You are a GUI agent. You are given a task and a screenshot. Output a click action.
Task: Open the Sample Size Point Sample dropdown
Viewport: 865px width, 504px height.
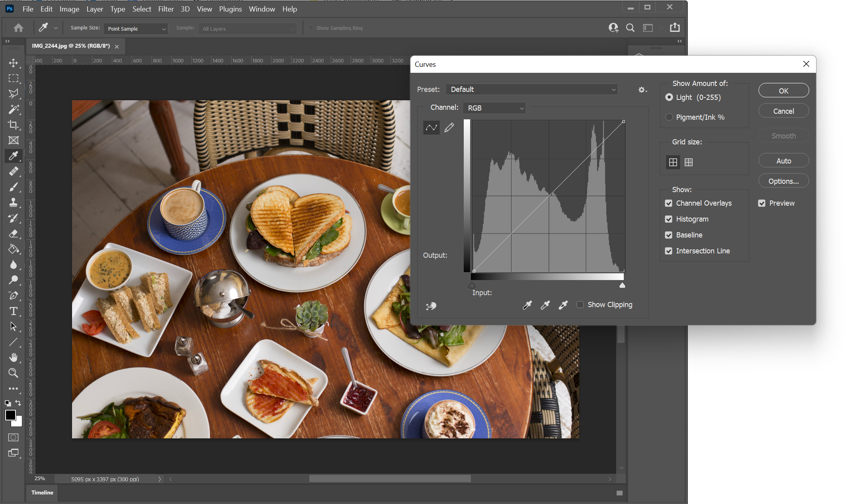point(136,29)
